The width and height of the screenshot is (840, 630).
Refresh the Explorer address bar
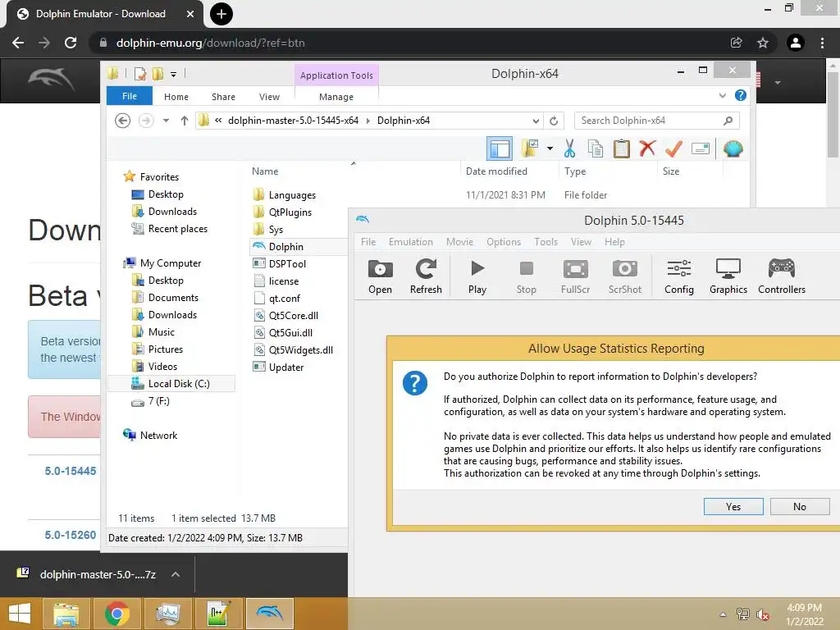pos(554,121)
